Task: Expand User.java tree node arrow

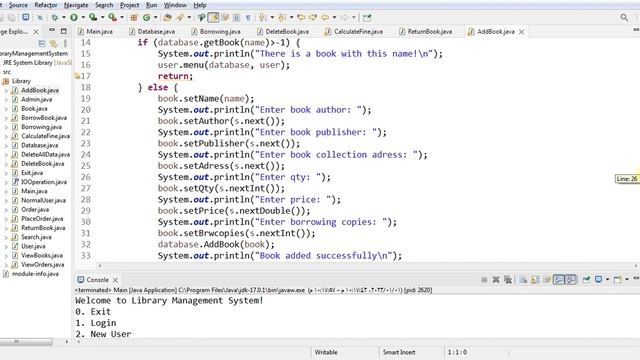Action: click(x=6, y=247)
